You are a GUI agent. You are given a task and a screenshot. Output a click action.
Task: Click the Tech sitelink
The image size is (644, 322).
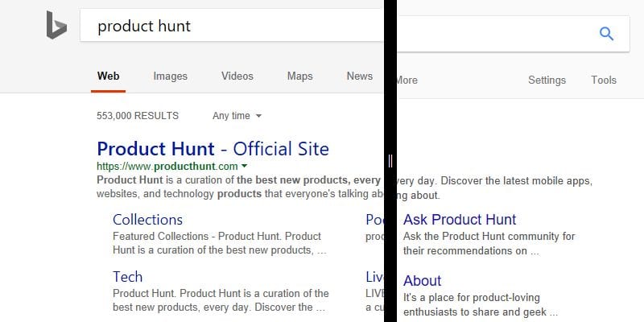click(127, 277)
